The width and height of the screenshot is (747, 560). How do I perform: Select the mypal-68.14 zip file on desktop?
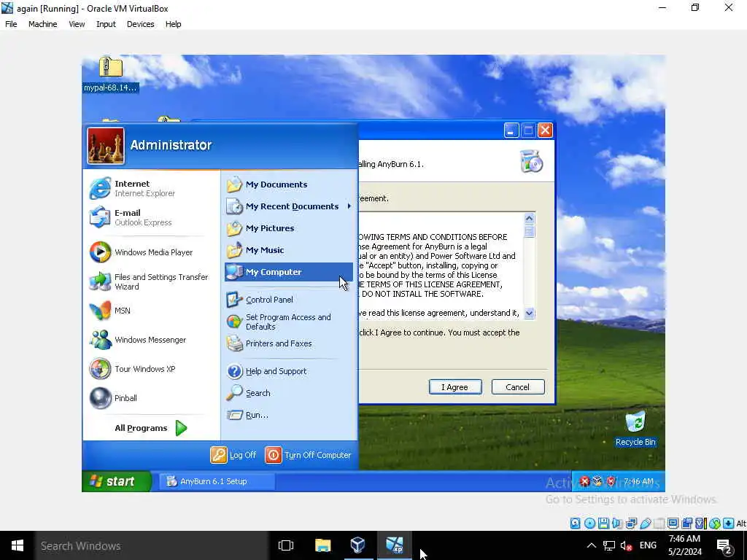(111, 74)
